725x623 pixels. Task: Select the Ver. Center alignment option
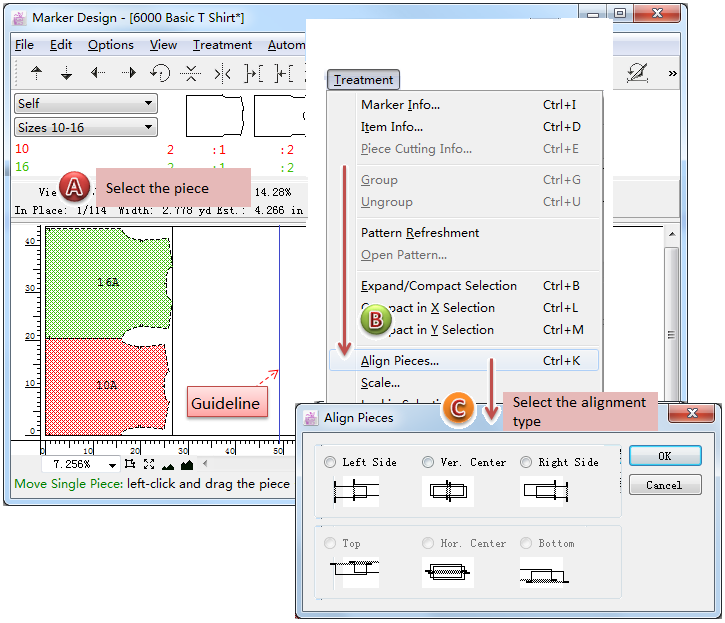point(428,462)
